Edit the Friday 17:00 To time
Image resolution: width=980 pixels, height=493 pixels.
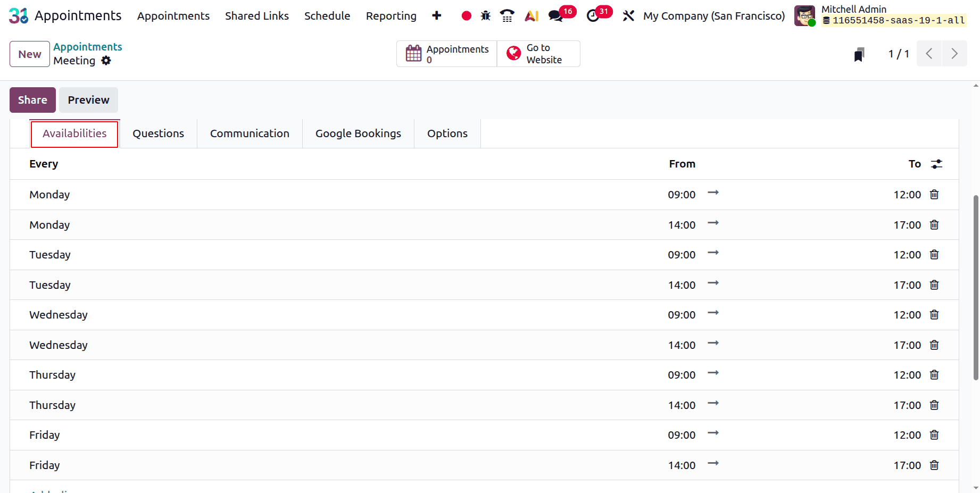(x=907, y=465)
